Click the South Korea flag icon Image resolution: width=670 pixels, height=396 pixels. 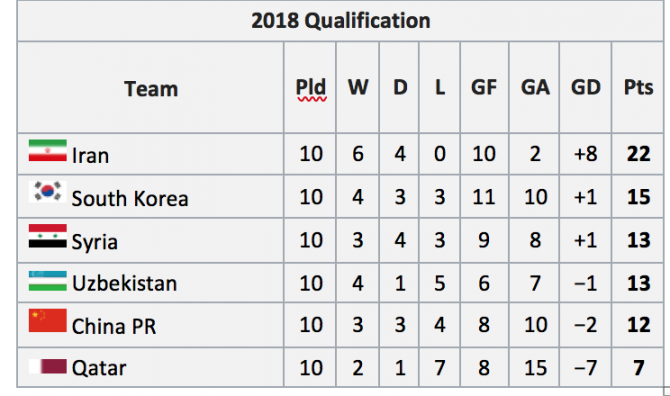point(47,191)
